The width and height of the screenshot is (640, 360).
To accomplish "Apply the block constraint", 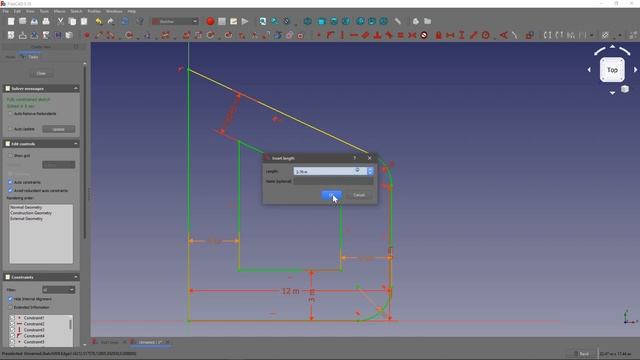I will (x=424, y=36).
